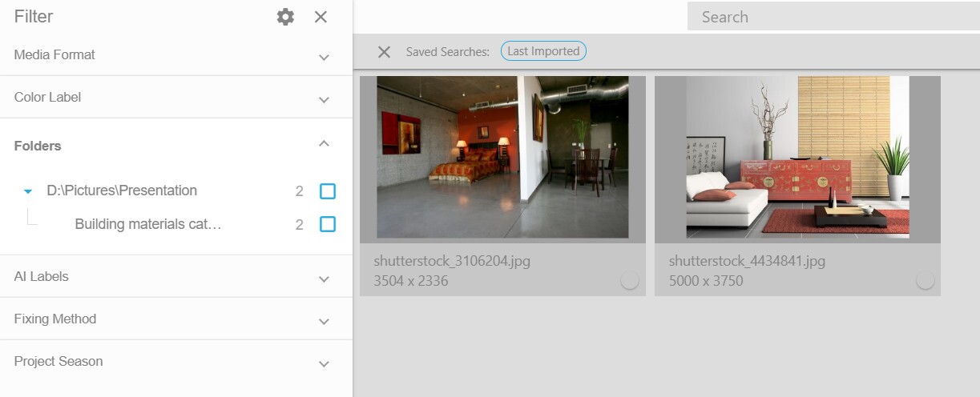Screen dimensions: 980x397
Task: Expand the AI Labels filter
Action: pos(324,279)
